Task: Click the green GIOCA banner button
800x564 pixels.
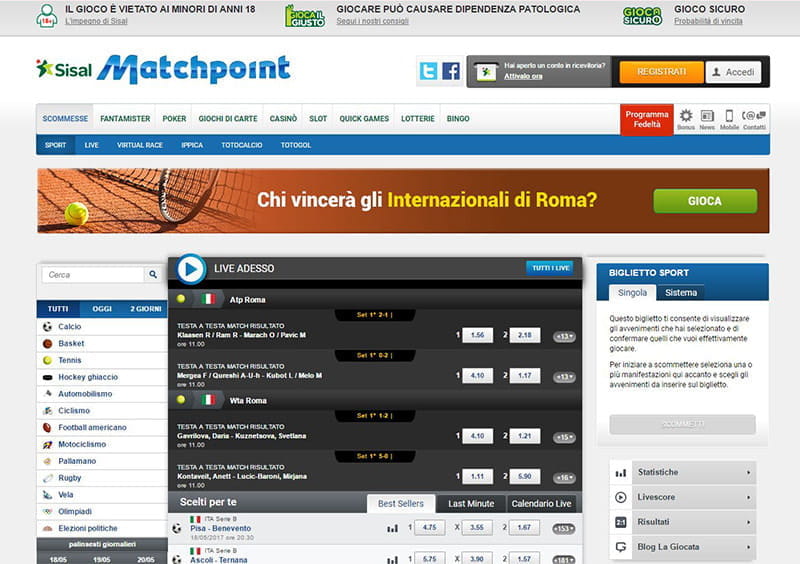Action: (705, 201)
